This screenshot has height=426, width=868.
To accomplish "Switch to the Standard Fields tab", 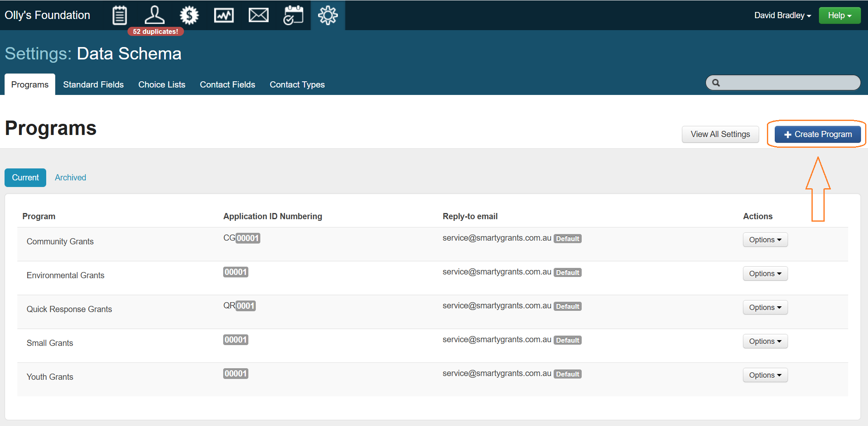I will pyautogui.click(x=93, y=85).
